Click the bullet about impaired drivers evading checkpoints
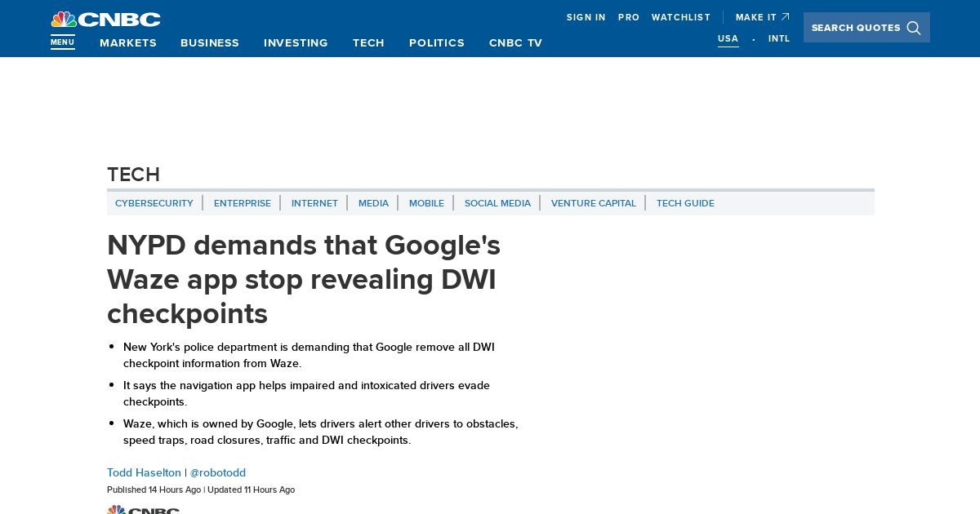The height and width of the screenshot is (514, 980). pos(306,393)
